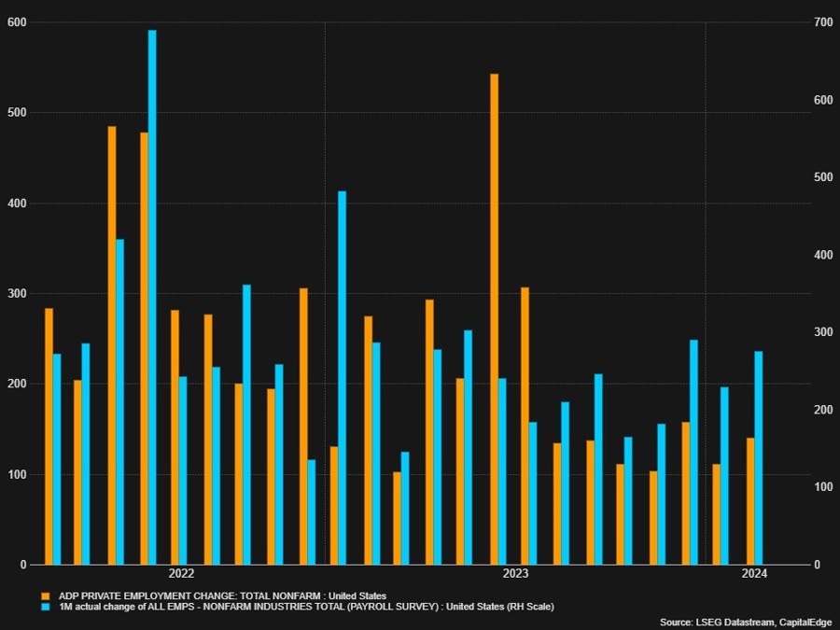
Task: Click the orange ADP legend square marker
Action: (x=44, y=594)
